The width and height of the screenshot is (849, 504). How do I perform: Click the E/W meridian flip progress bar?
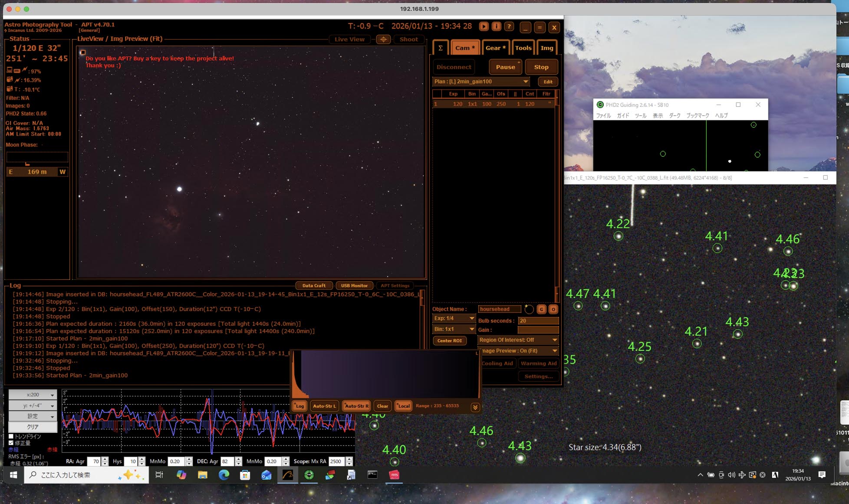tap(37, 172)
